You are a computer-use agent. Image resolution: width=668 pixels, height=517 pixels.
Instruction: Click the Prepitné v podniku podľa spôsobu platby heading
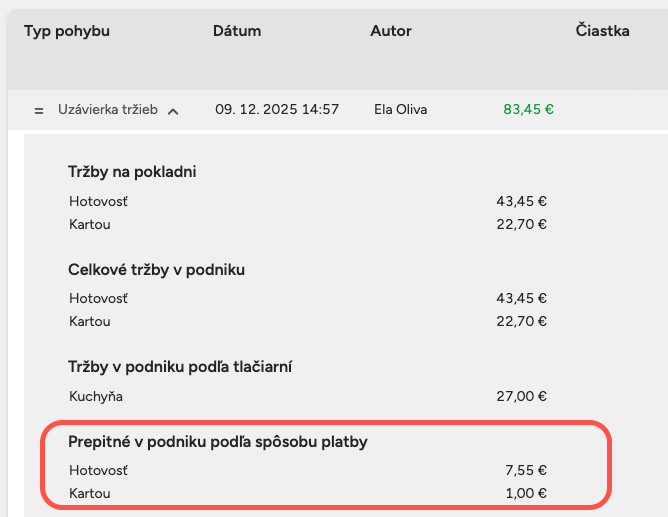218,441
